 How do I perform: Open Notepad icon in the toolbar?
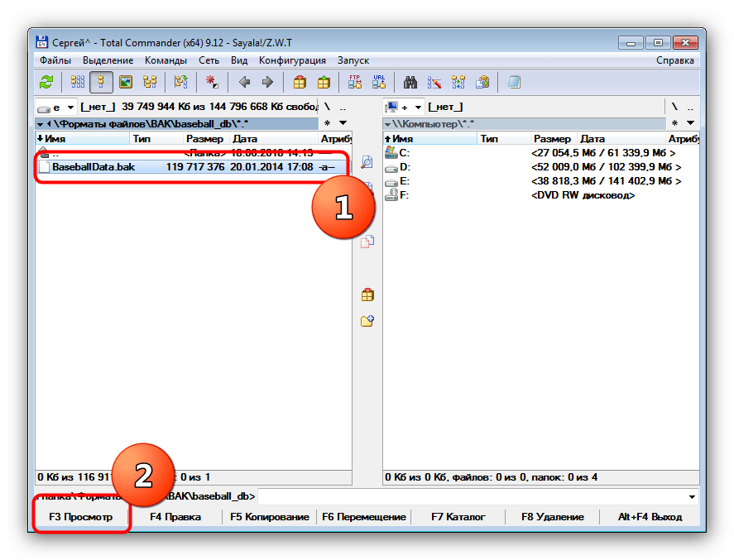[x=515, y=82]
